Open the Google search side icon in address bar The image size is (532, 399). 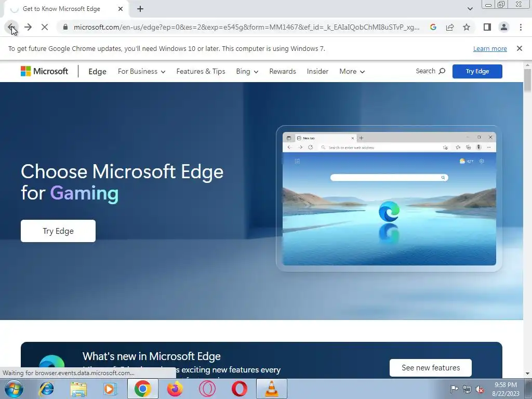[433, 27]
